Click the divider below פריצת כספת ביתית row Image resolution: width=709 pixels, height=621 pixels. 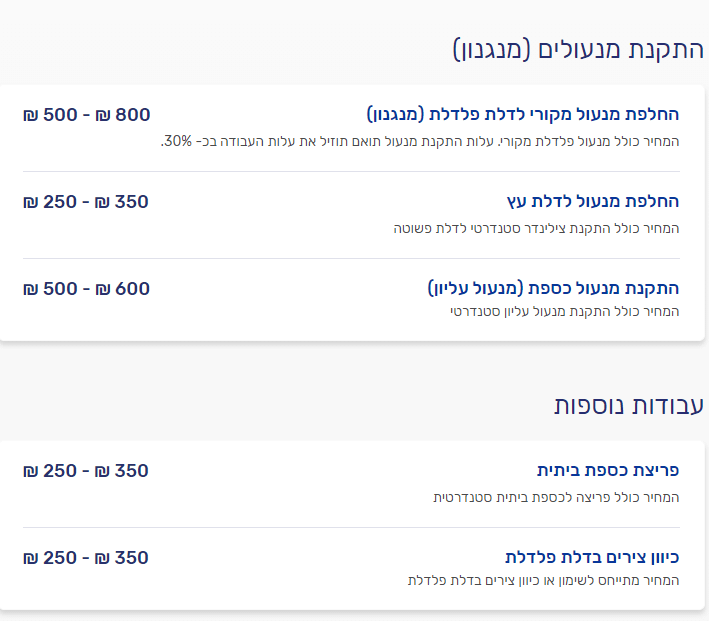pyautogui.click(x=351, y=527)
